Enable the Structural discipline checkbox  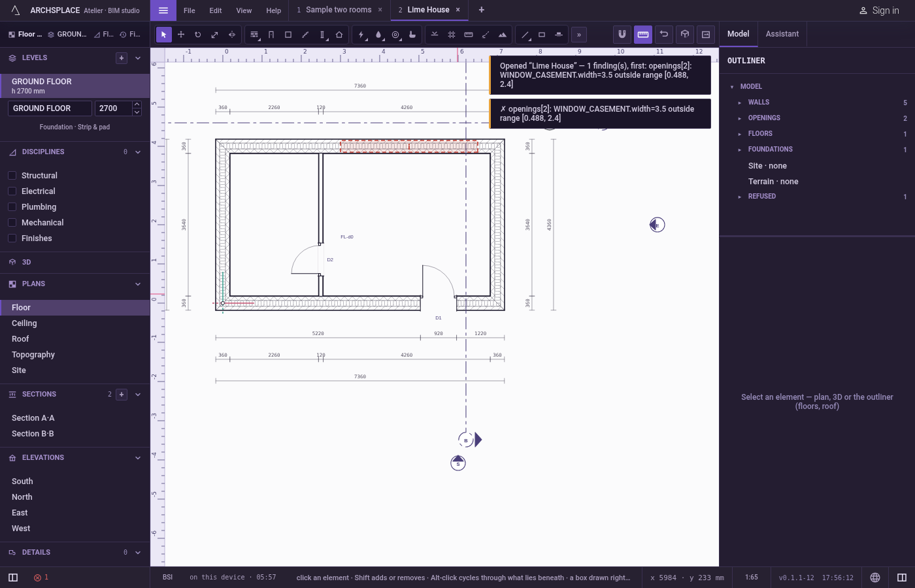[x=12, y=176]
